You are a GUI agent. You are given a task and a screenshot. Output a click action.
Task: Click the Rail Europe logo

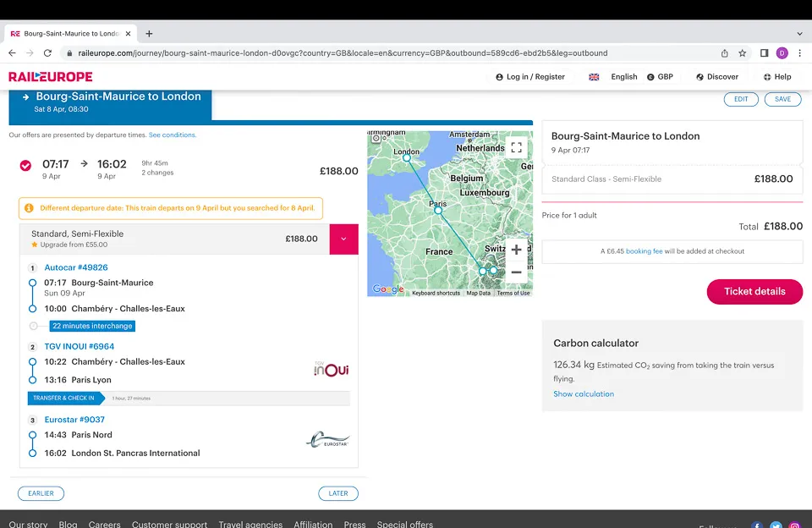pos(50,77)
